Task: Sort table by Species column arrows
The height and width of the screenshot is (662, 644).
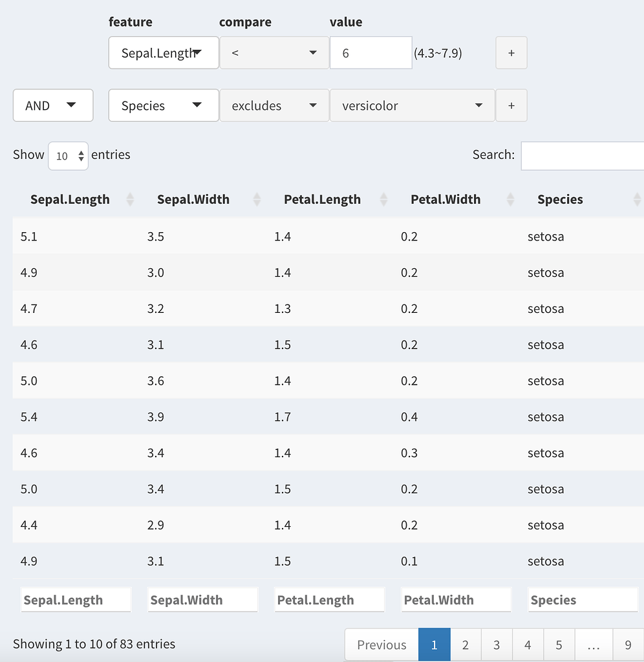Action: pos(637,199)
